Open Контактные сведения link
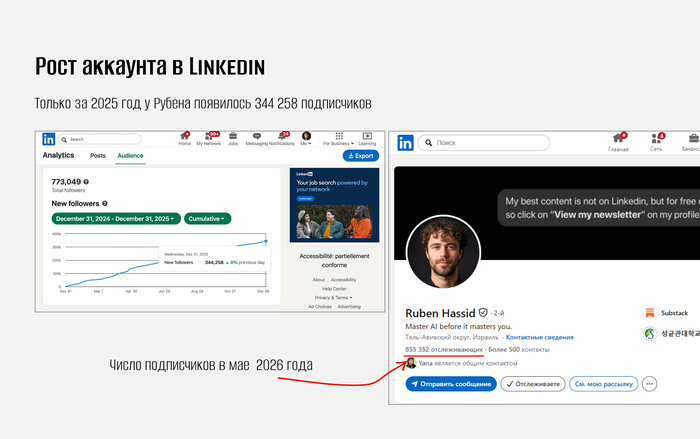The width and height of the screenshot is (700, 439). point(540,337)
